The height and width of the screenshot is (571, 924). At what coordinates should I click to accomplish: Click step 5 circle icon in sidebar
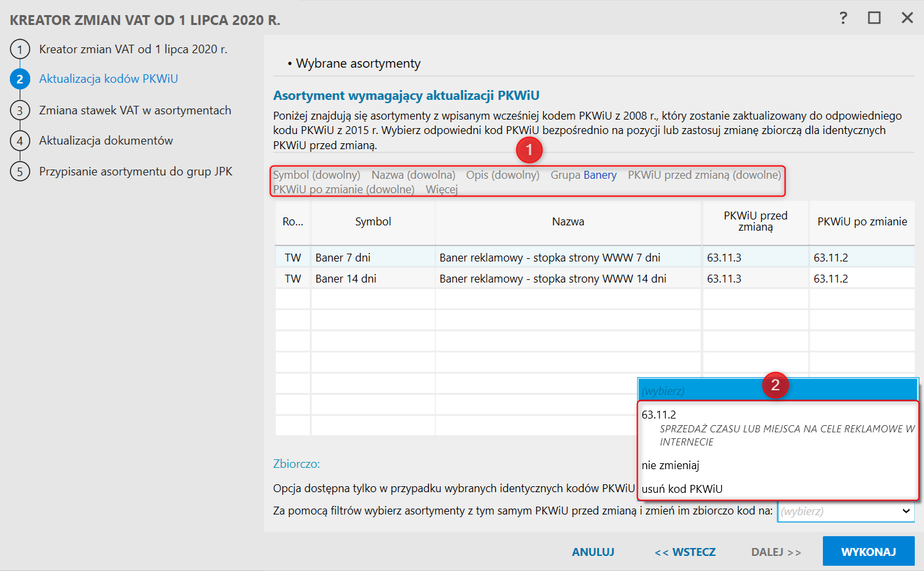tap(20, 171)
